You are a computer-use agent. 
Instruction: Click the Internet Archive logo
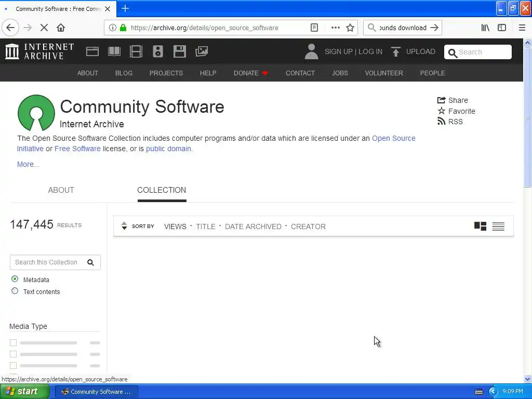39,51
